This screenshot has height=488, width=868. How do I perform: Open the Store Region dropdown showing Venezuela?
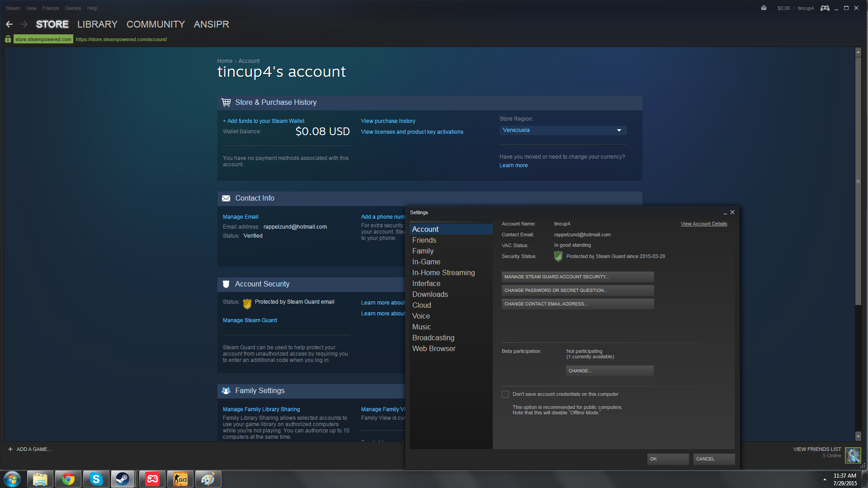point(563,130)
